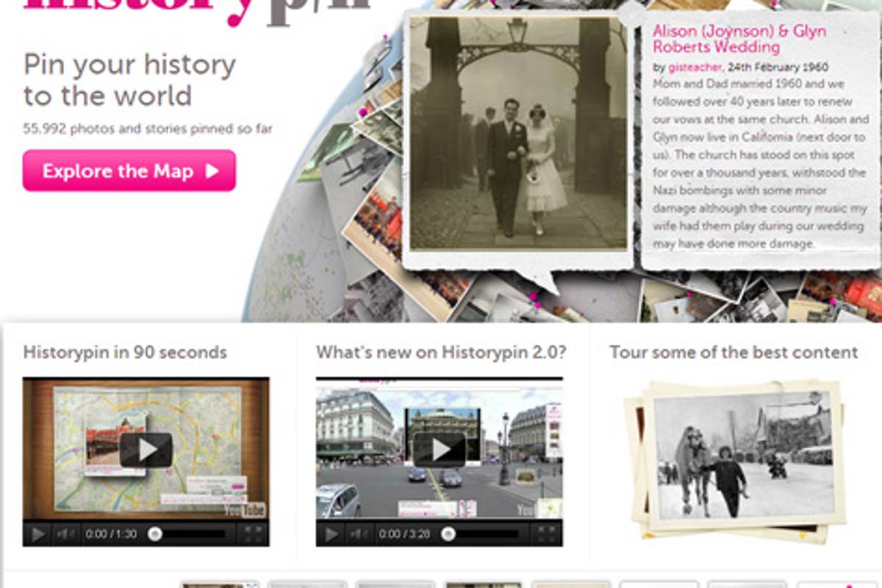
Task: Click the "Historypin in 90 seconds" heading
Action: tap(123, 352)
